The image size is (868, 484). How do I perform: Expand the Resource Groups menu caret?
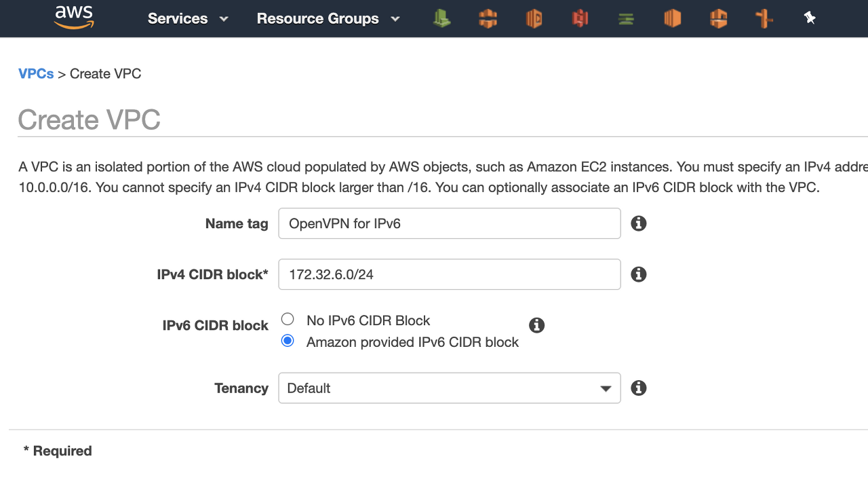click(x=395, y=19)
